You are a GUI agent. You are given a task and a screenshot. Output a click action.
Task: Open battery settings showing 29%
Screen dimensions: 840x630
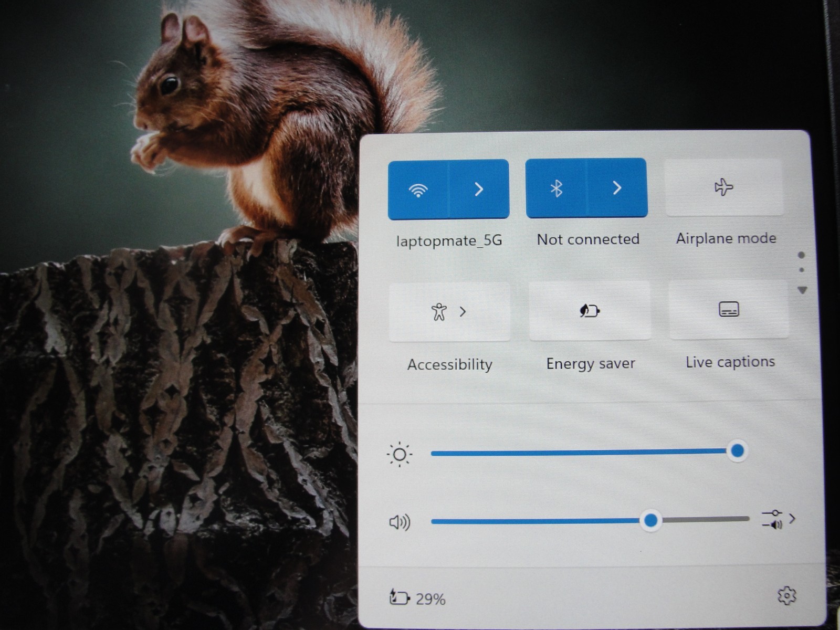pyautogui.click(x=417, y=598)
